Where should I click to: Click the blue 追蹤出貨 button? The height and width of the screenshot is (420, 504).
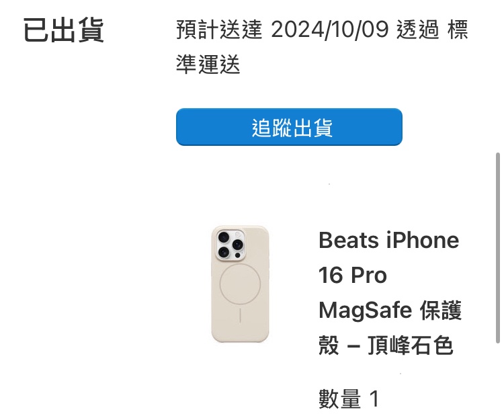(x=289, y=127)
